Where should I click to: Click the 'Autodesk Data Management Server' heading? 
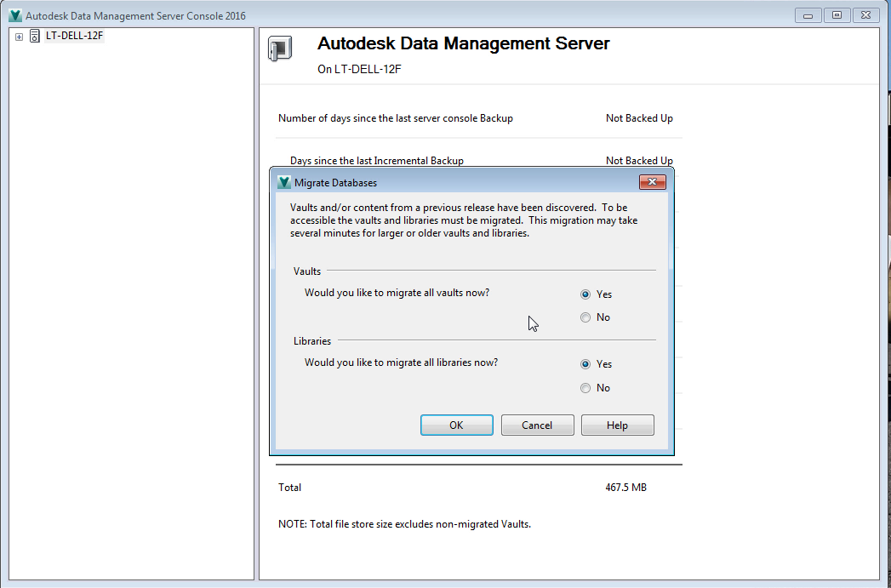463,43
